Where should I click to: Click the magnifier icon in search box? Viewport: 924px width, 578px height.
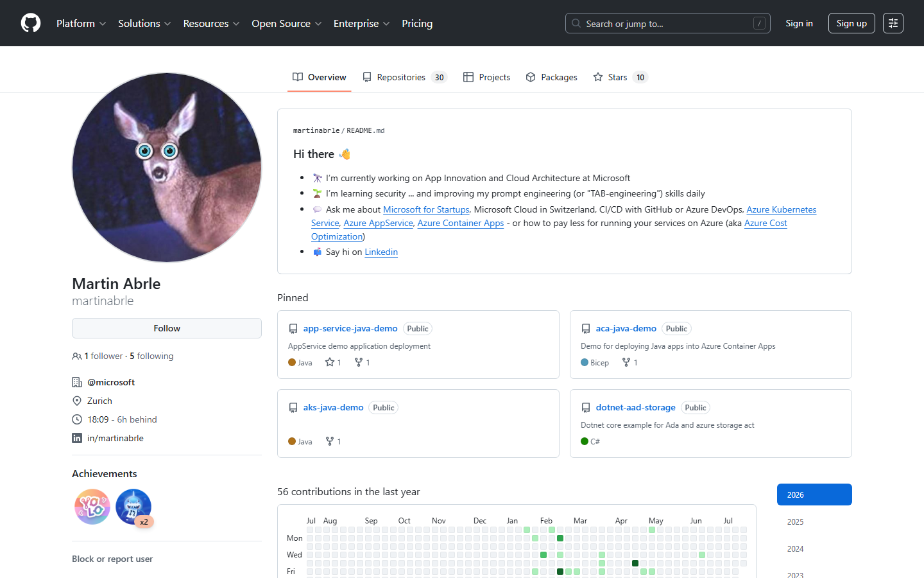tap(576, 23)
